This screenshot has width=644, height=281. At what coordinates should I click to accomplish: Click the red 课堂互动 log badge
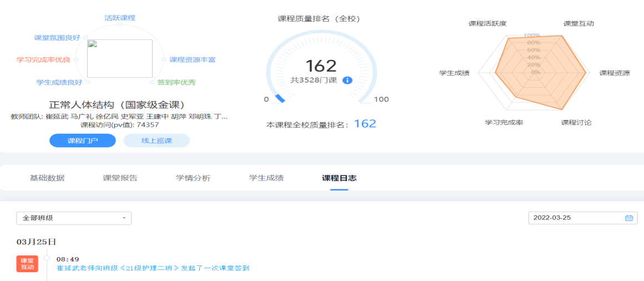click(27, 264)
